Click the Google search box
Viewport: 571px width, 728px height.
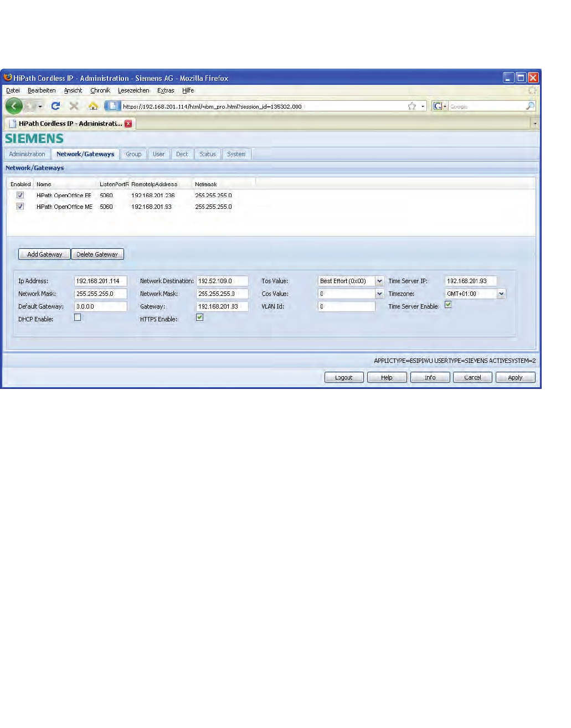pos(486,106)
